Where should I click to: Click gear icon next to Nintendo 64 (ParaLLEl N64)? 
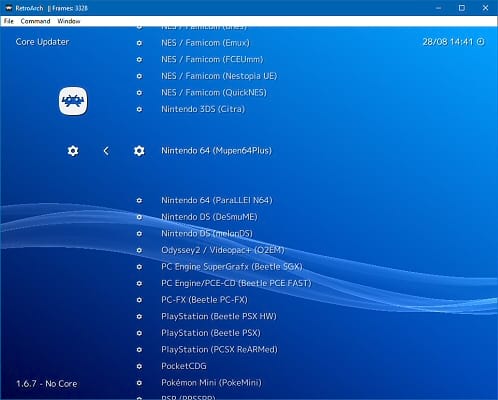tap(139, 200)
